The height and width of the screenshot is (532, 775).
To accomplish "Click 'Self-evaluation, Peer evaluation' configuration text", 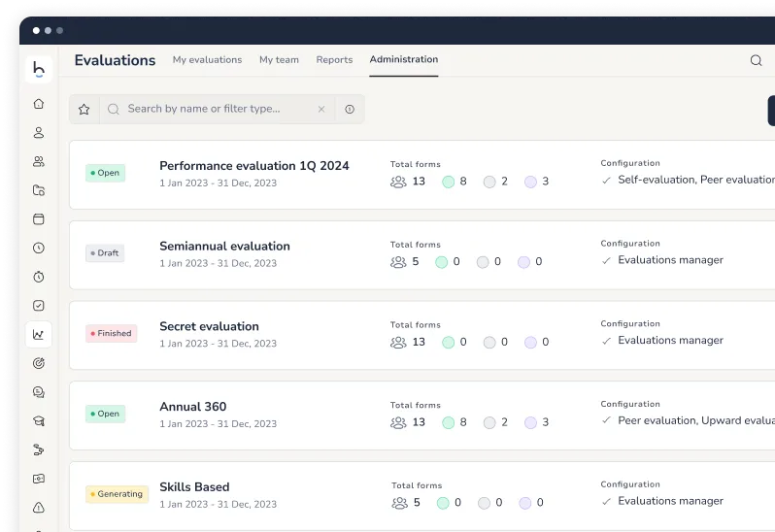I will point(696,180).
